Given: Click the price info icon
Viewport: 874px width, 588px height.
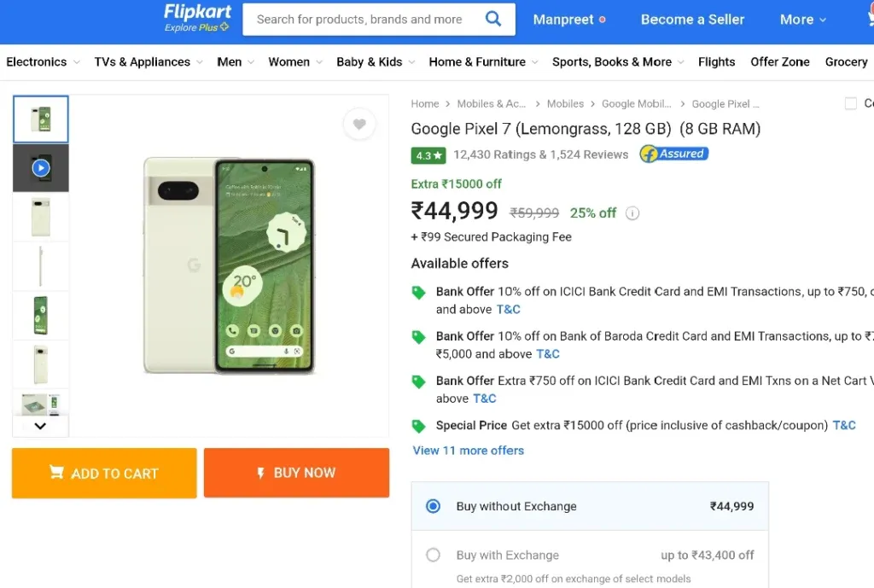Looking at the screenshot, I should (x=632, y=212).
